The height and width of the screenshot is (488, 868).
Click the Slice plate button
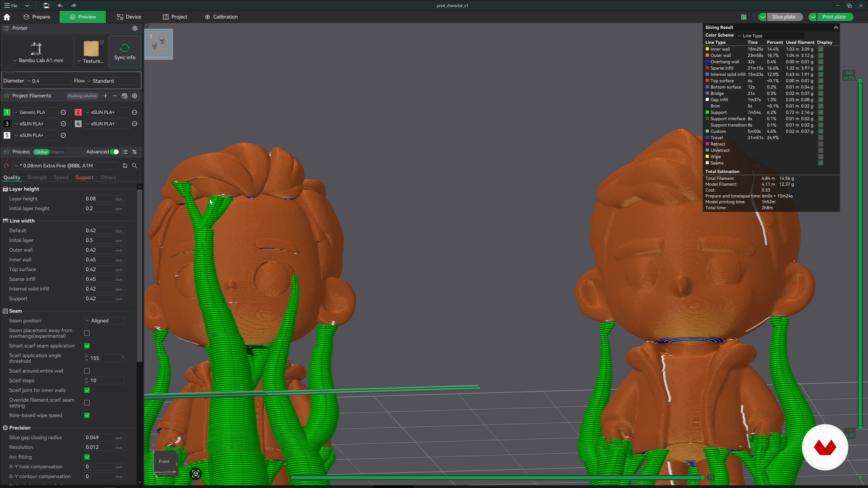tap(783, 17)
